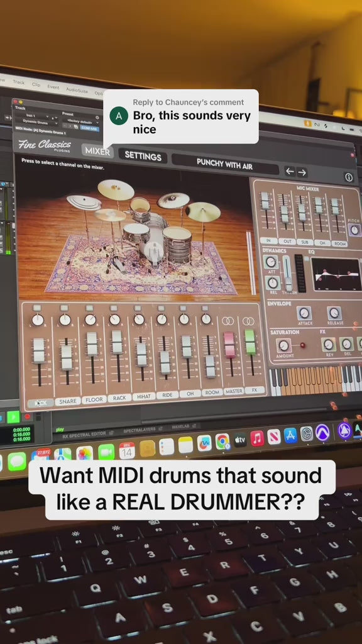
Task: Open Google Chrome from the dock
Action: [222, 441]
